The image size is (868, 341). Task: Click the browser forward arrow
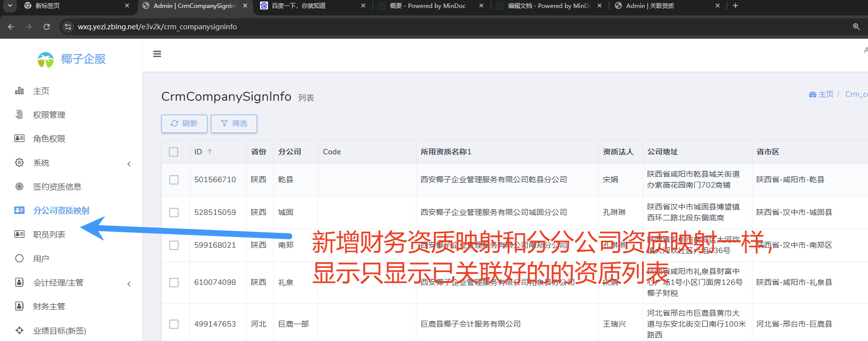29,27
